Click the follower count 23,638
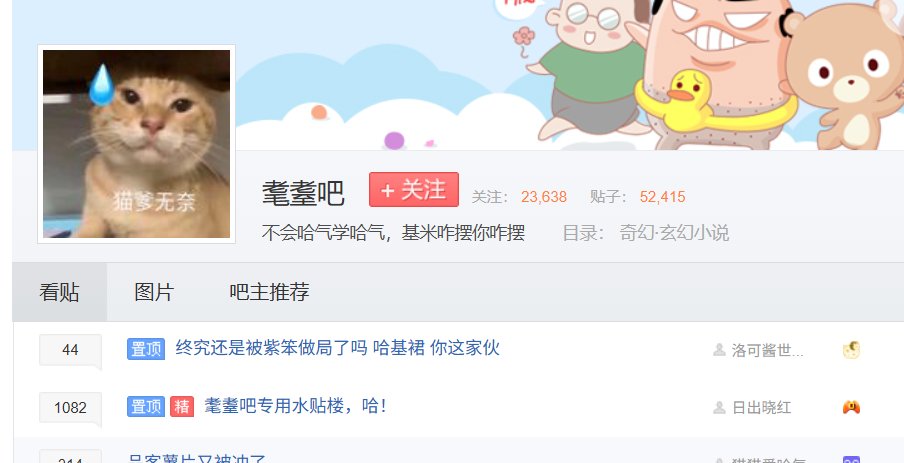 [x=544, y=197]
